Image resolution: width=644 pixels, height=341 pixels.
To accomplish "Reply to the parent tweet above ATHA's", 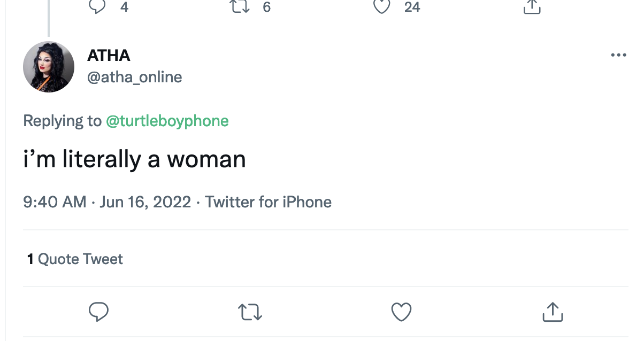I will [98, 6].
